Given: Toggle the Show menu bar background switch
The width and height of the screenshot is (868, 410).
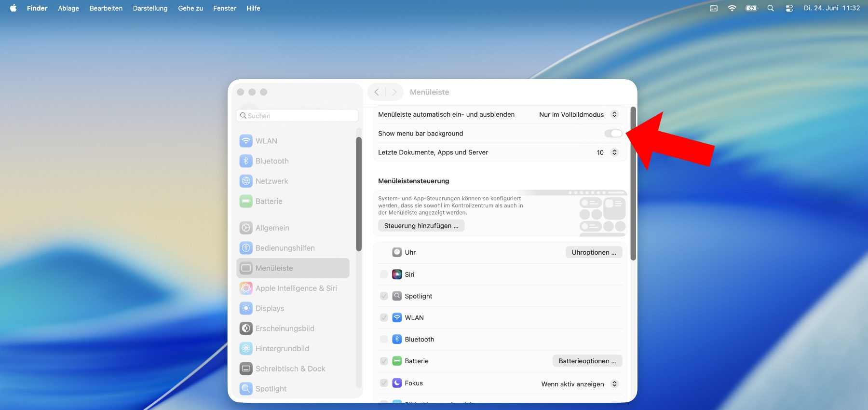Looking at the screenshot, I should coord(613,134).
